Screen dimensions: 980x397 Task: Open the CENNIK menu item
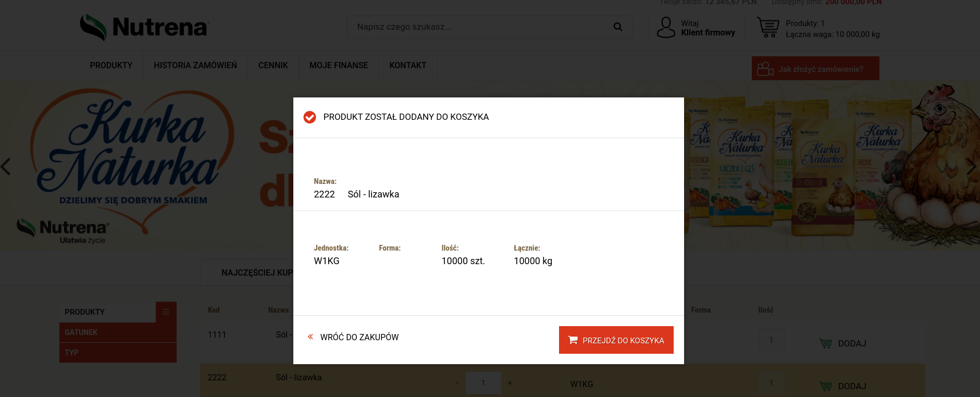(273, 65)
